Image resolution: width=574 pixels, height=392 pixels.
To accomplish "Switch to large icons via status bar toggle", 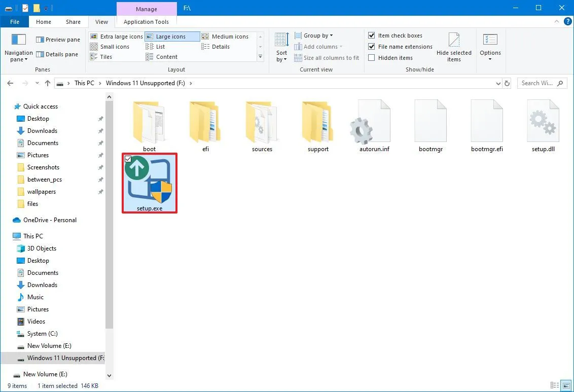I will click(x=566, y=385).
